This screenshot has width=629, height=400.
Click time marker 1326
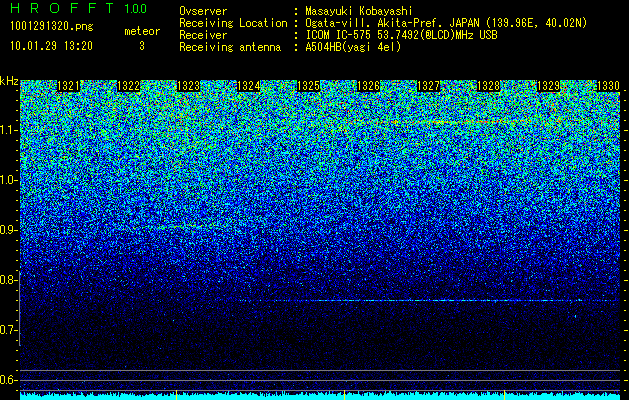pos(368,86)
